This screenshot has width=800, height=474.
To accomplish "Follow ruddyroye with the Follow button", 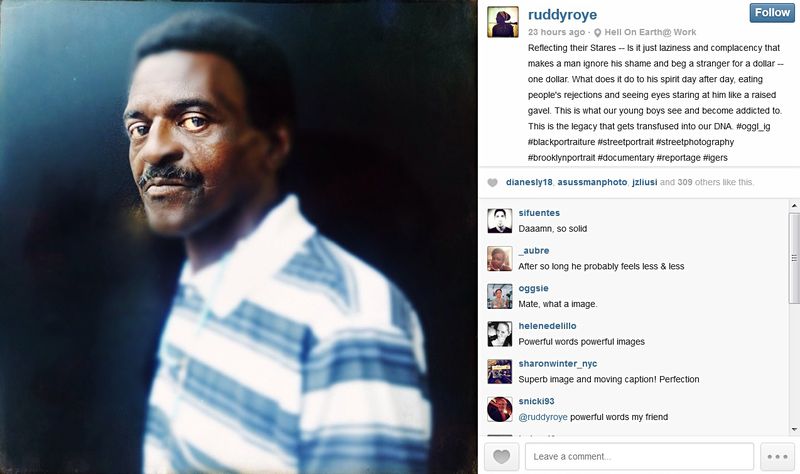I will 772,13.
